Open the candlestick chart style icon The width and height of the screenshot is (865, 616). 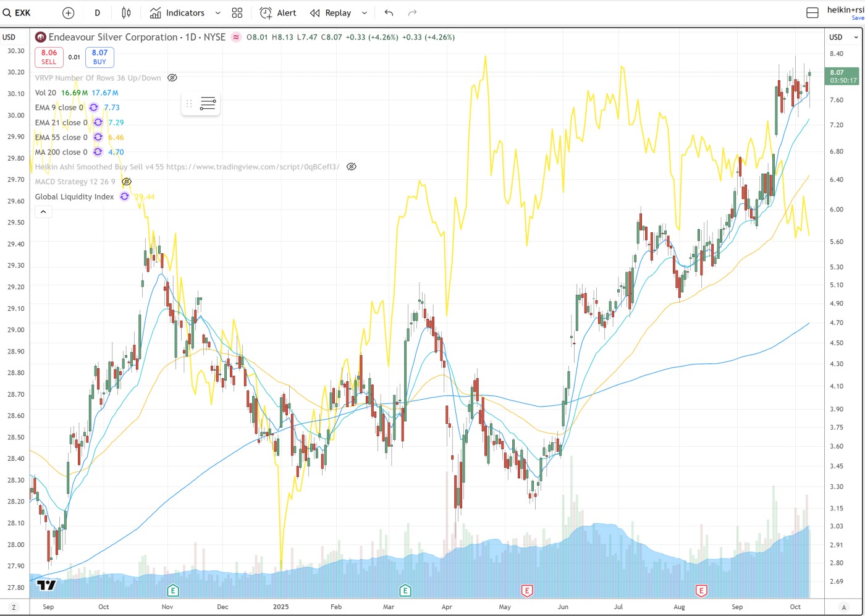coord(126,13)
